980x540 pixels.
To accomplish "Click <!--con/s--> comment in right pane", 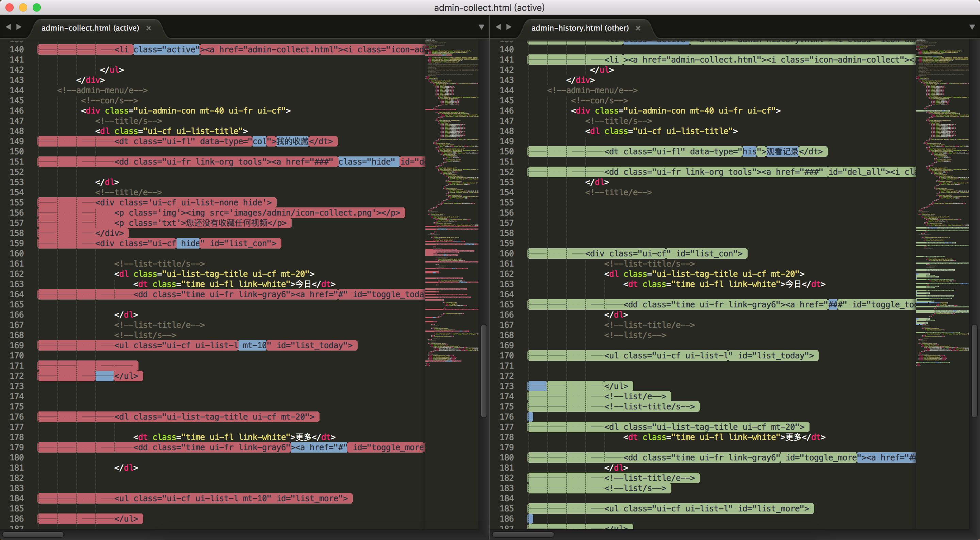I will 599,101.
